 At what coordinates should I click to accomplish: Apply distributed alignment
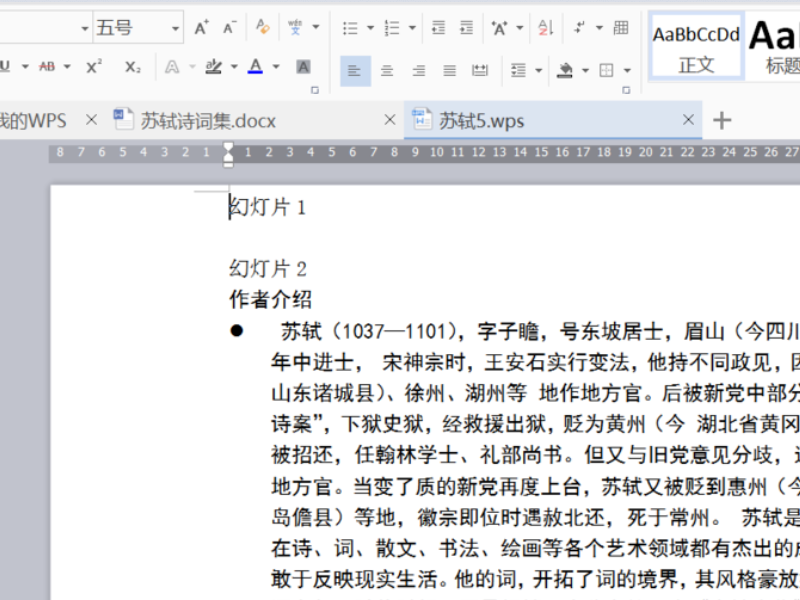[480, 70]
